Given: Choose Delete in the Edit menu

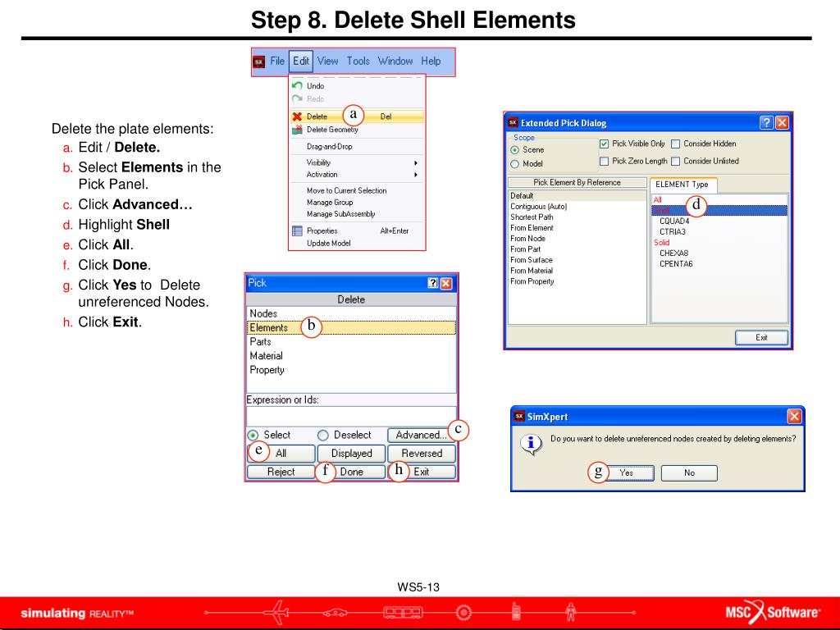Looking at the screenshot, I should [357, 116].
